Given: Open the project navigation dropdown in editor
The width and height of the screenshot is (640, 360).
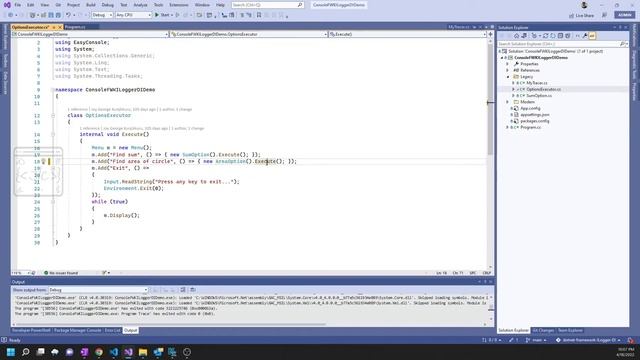Looking at the screenshot, I should (x=89, y=34).
